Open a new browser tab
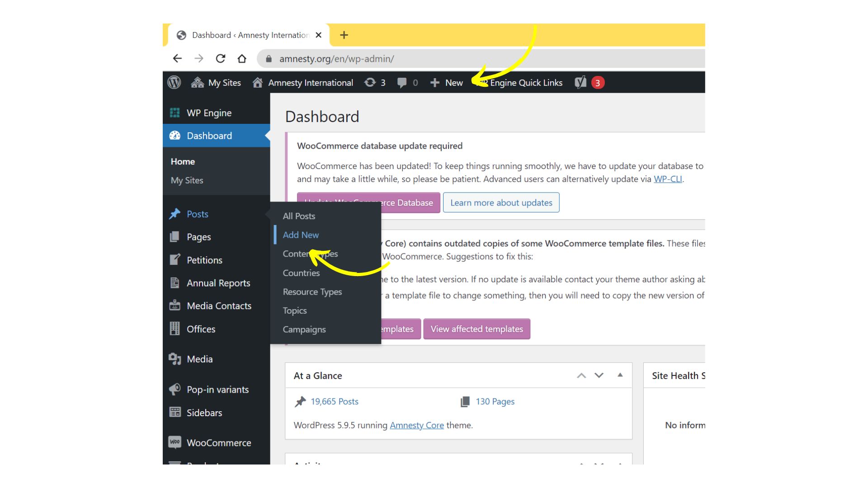 coord(344,35)
